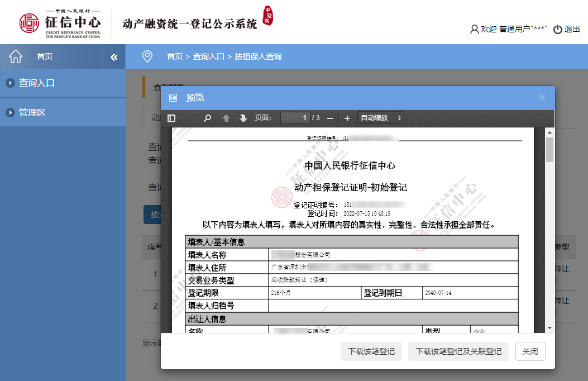Click the logout power icon
Screen dimensions: 588x381
[x=557, y=30]
